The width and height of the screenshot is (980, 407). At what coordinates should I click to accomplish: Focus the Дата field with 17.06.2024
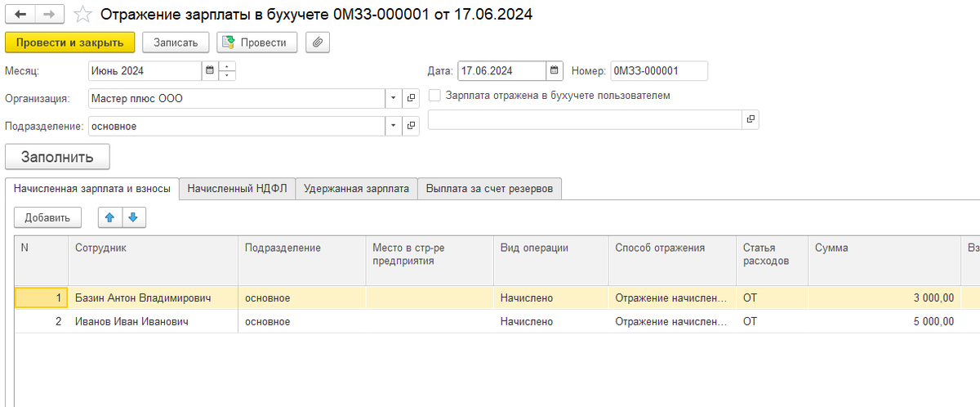501,71
